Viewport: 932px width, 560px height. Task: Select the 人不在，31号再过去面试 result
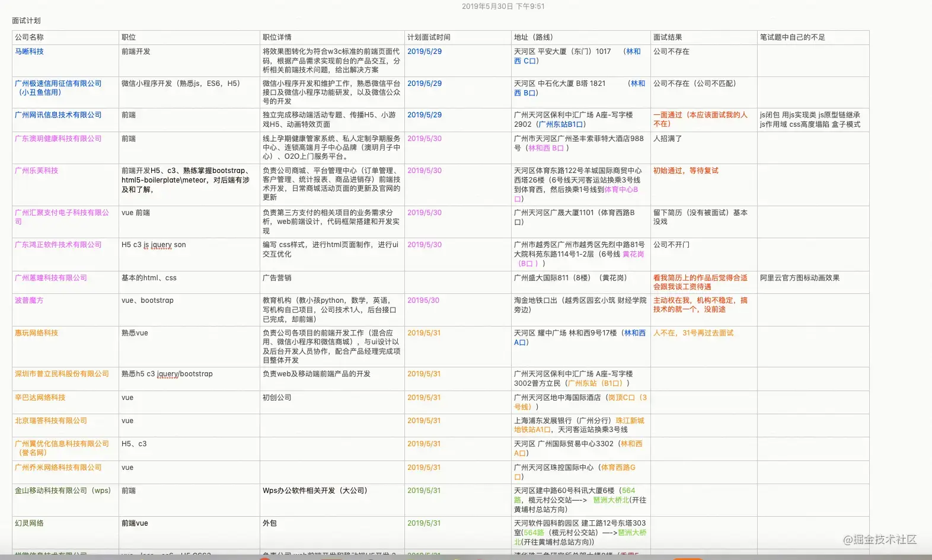click(x=693, y=333)
